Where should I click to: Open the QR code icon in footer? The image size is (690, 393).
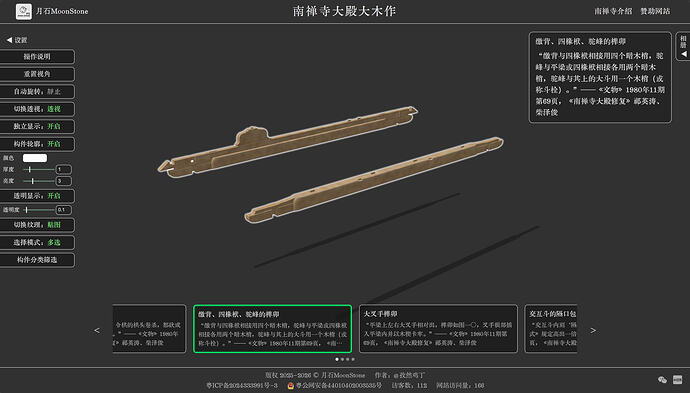click(677, 379)
